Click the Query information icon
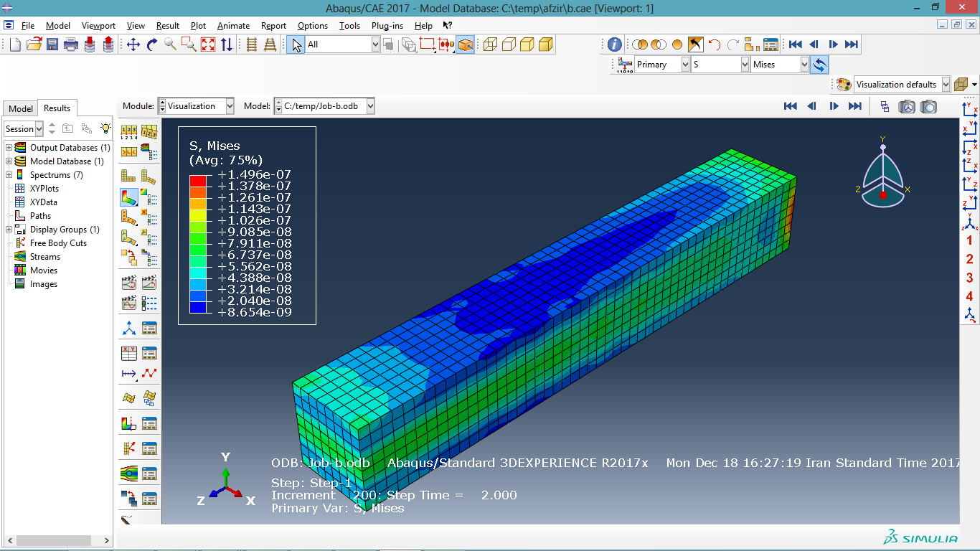Screen dimensions: 980x551 click(x=615, y=44)
